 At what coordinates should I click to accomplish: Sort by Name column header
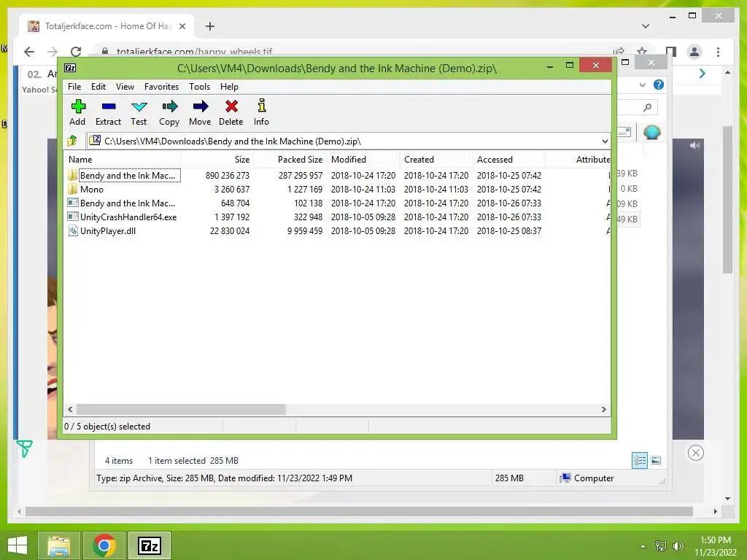(x=123, y=160)
